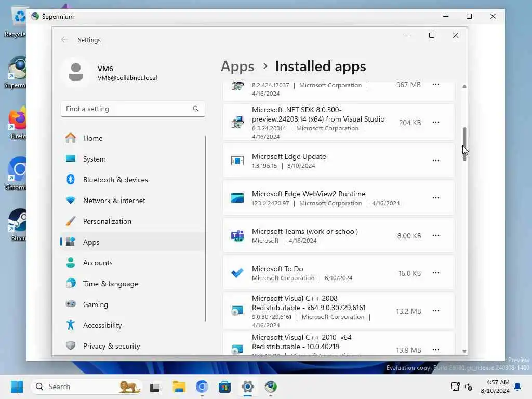Open more options for Edge WebView2 Runtime

[436, 198]
